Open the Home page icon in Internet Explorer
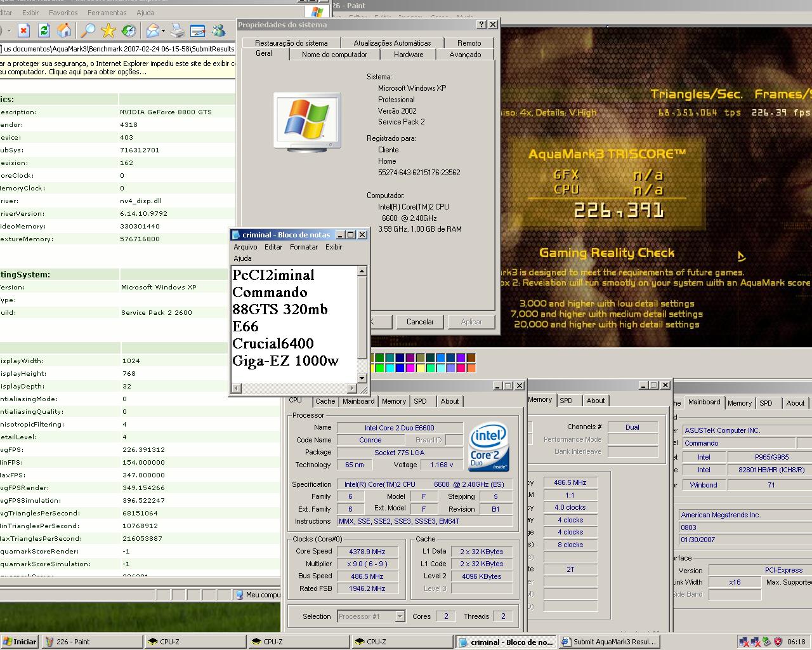The image size is (812, 650). (64, 30)
